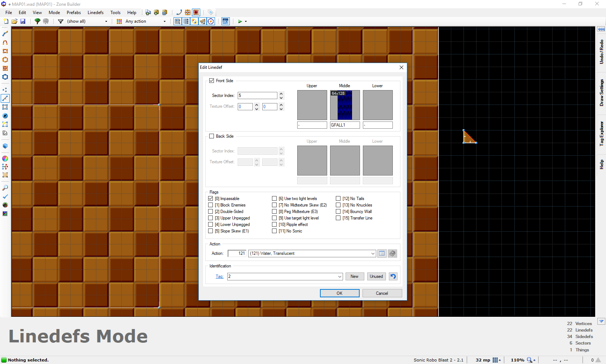This screenshot has height=364, width=606.
Task: Save map with the floppy disk icon
Action: pyautogui.click(x=23, y=21)
